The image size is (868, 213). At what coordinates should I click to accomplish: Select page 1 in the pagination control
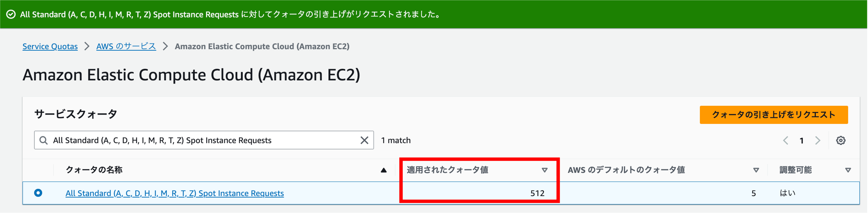click(x=802, y=140)
